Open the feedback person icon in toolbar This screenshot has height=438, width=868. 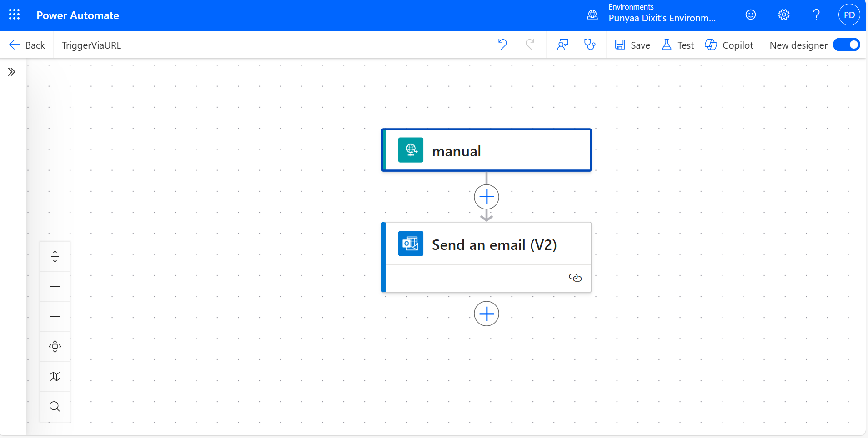(562, 45)
